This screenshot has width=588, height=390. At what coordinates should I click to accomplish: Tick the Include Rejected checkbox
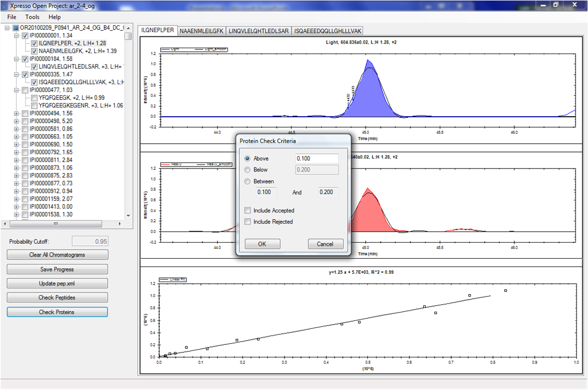(248, 222)
